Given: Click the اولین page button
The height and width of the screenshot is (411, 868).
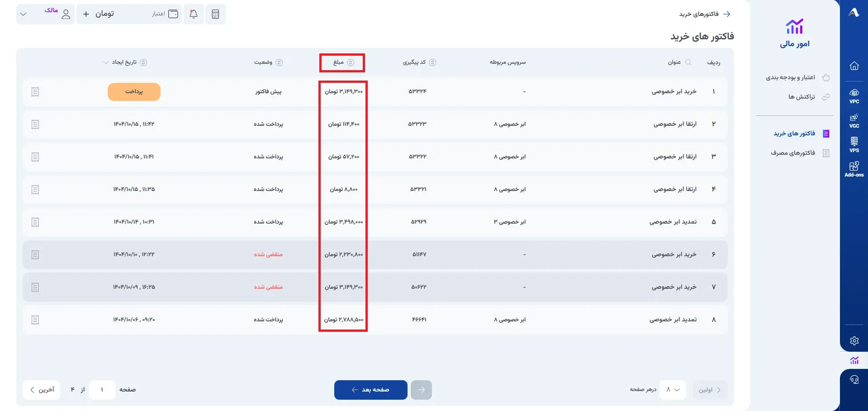Looking at the screenshot, I should coord(710,390).
